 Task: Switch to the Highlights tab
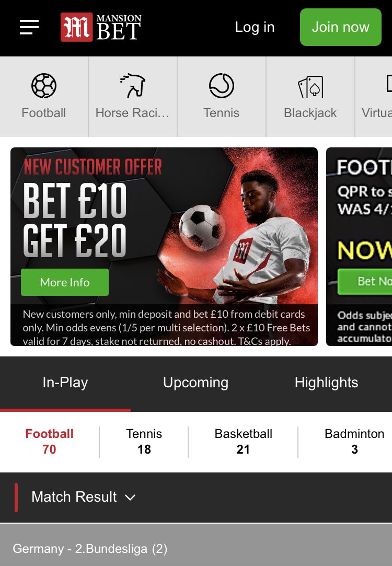[326, 383]
